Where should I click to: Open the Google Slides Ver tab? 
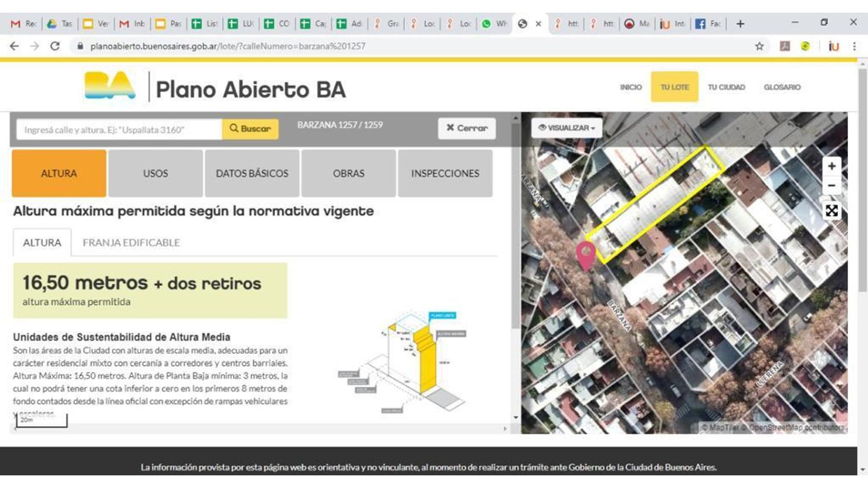click(x=96, y=24)
